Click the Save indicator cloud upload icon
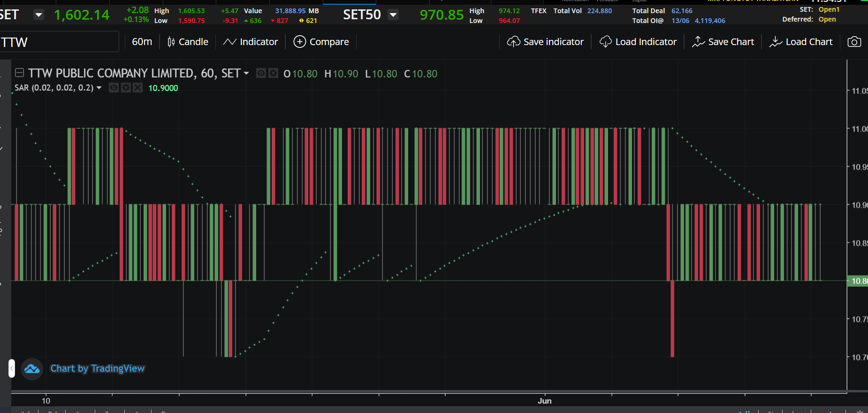This screenshot has width=868, height=413. [513, 42]
